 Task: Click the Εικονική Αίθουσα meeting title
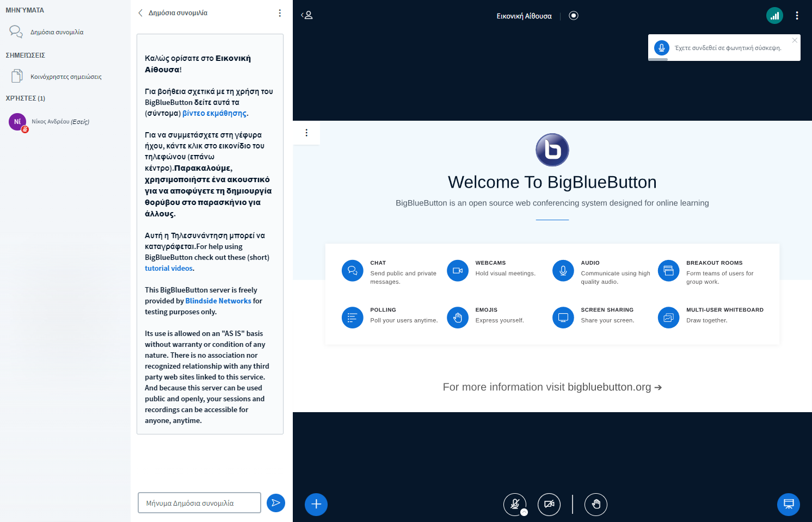(524, 16)
